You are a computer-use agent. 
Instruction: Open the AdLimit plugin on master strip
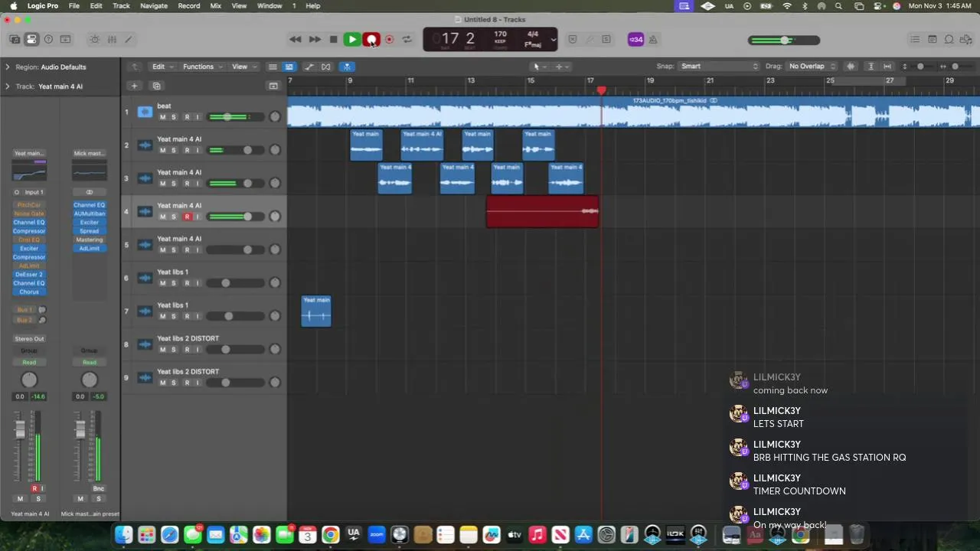[x=89, y=249]
